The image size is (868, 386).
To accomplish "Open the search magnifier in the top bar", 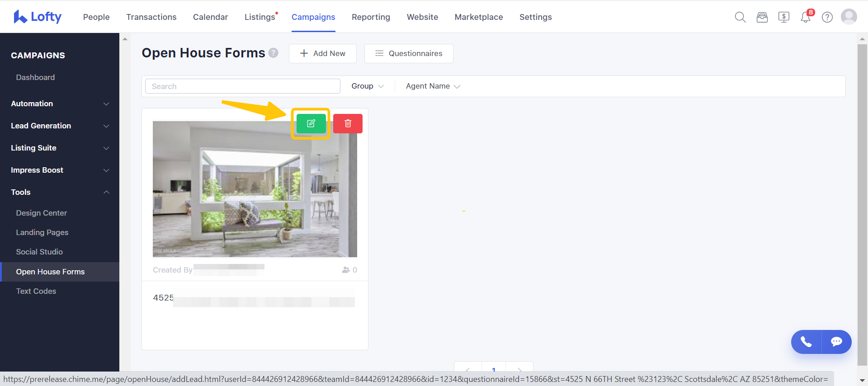I will (x=740, y=17).
